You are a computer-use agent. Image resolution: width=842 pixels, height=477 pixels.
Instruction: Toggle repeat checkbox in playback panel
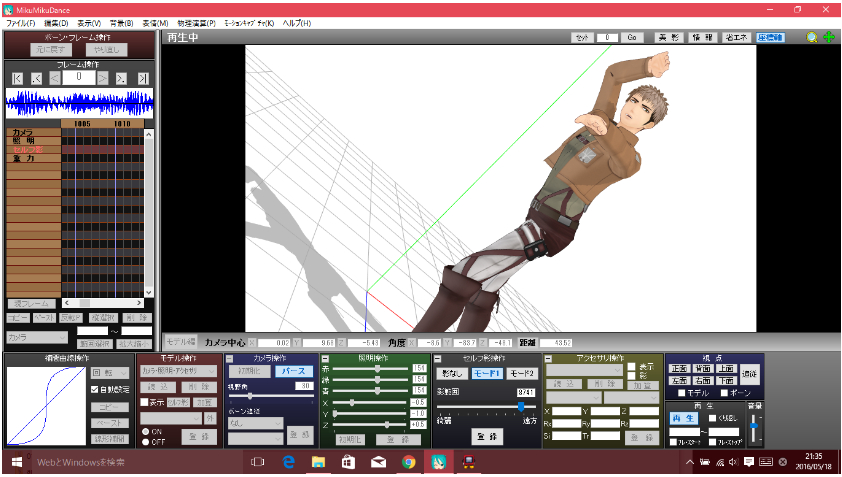click(x=713, y=418)
